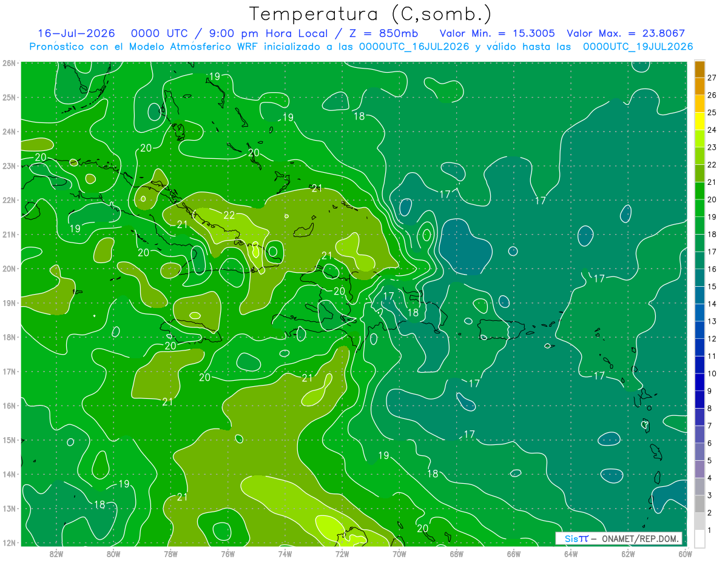This screenshot has width=728, height=562.
Task: Click initialization time '0000UTC_16JUL2026'
Action: point(414,47)
